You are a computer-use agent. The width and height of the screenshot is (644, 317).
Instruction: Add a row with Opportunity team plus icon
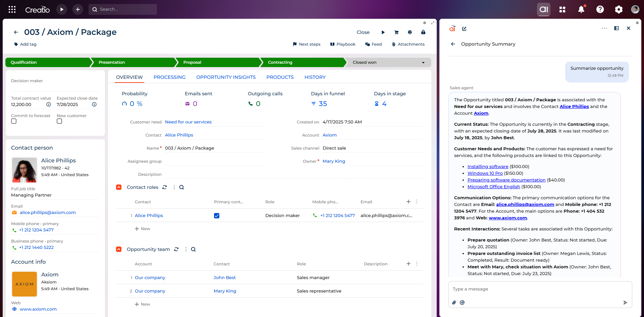click(x=409, y=264)
